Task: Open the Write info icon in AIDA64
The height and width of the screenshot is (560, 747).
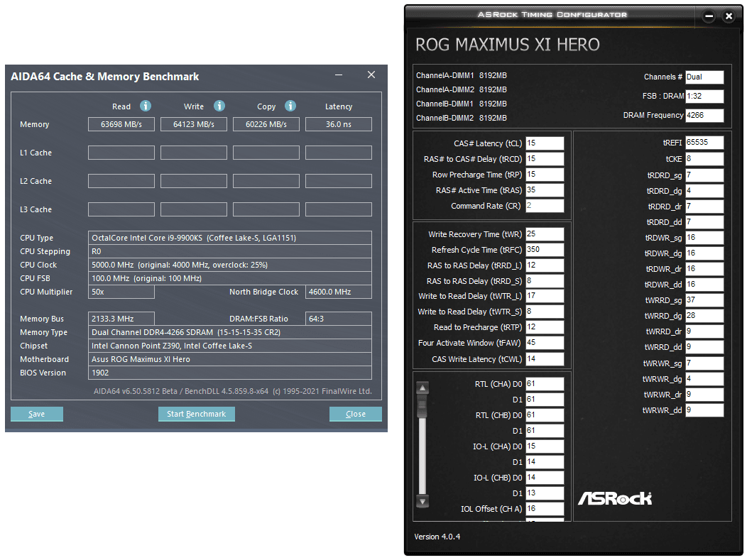Action: tap(219, 106)
